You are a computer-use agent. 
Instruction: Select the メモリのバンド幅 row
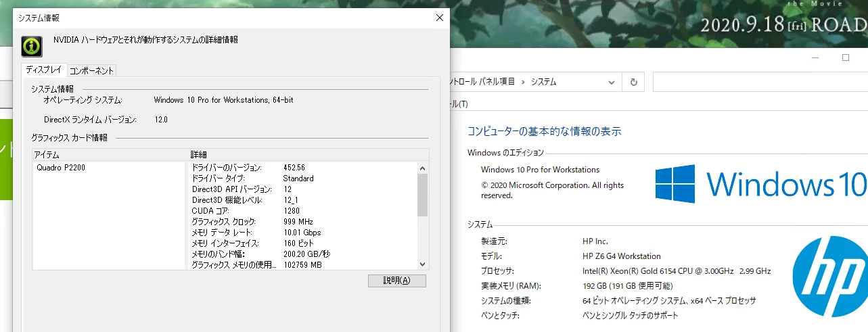pos(302,254)
